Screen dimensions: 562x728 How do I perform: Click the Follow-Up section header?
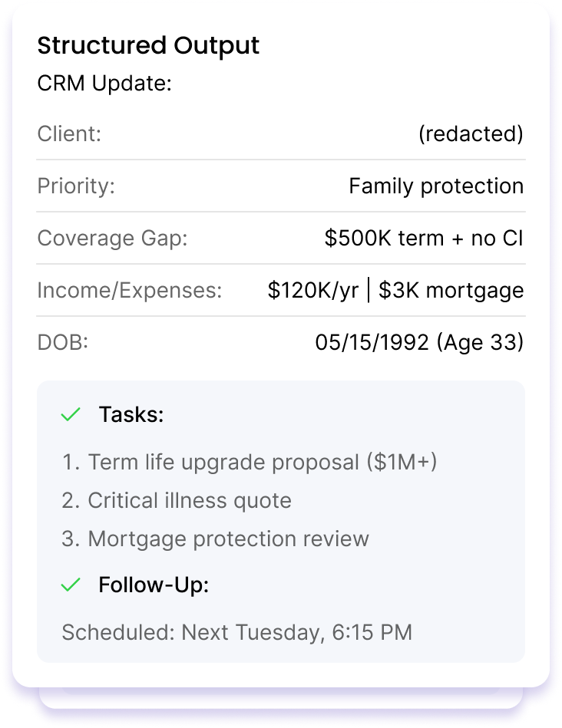click(x=154, y=585)
